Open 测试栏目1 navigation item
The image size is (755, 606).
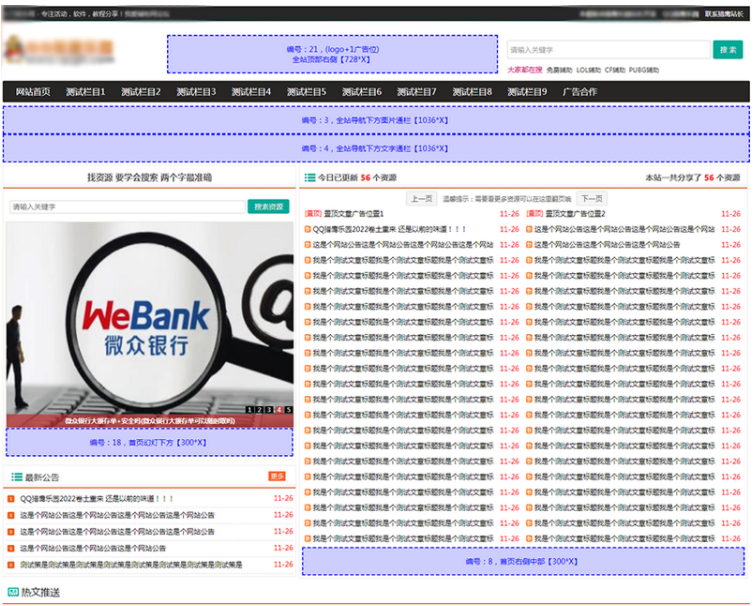[86, 92]
